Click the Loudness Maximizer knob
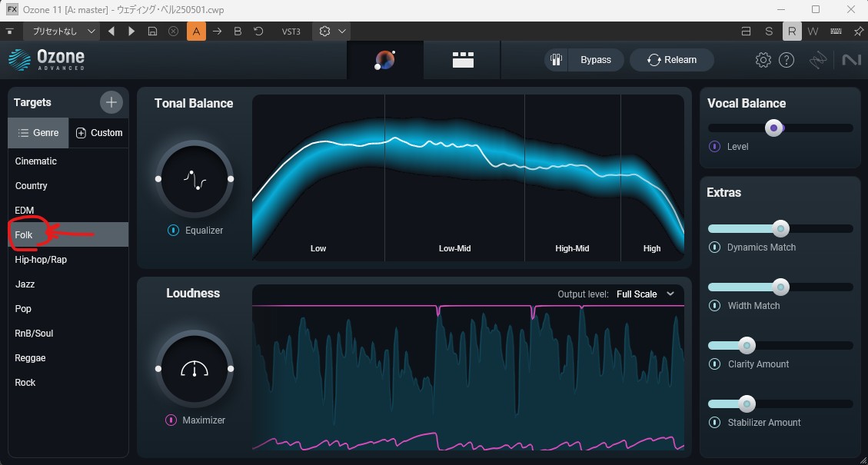 195,369
